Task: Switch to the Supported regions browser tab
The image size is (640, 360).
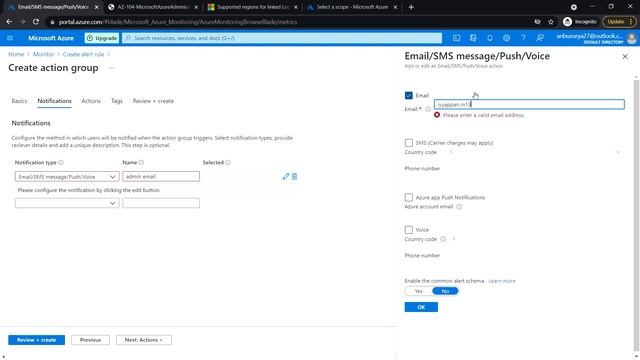Action: [253, 7]
